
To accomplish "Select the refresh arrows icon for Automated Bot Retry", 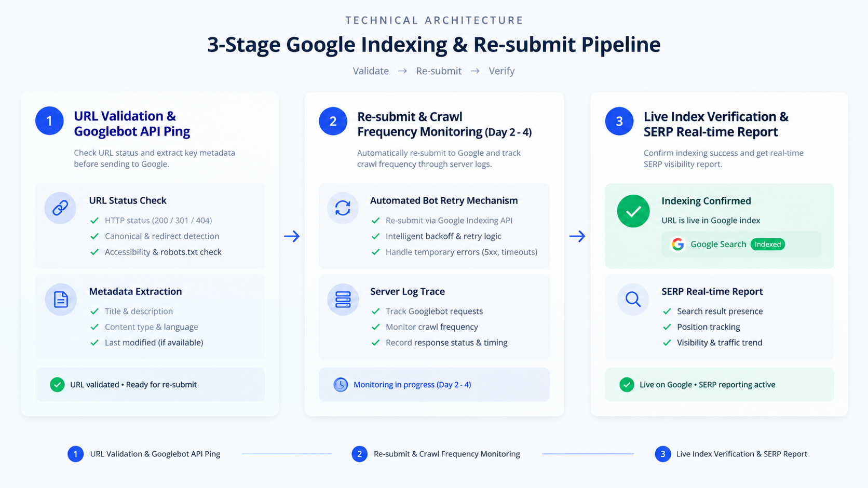I will [343, 208].
